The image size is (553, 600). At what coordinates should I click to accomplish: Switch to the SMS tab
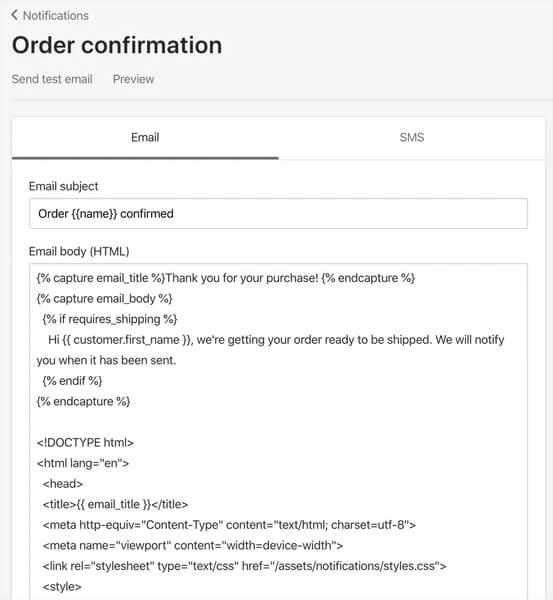pyautogui.click(x=412, y=138)
